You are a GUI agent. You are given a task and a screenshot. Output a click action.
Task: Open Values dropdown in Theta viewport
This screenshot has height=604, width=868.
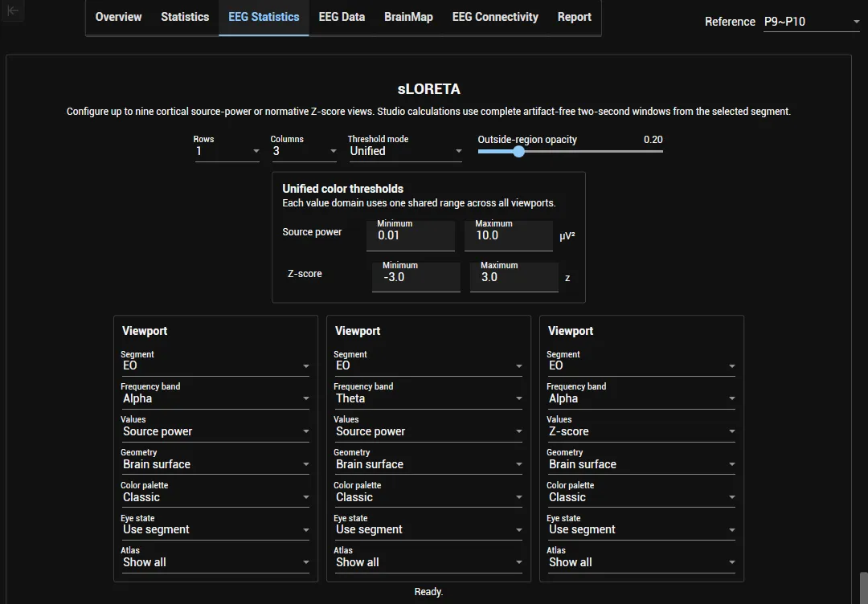pos(428,431)
